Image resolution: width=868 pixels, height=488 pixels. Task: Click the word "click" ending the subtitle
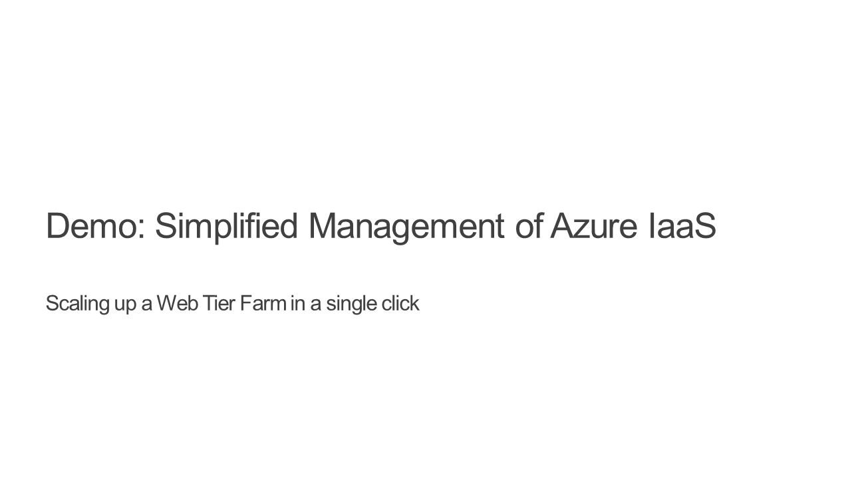pyautogui.click(x=400, y=303)
